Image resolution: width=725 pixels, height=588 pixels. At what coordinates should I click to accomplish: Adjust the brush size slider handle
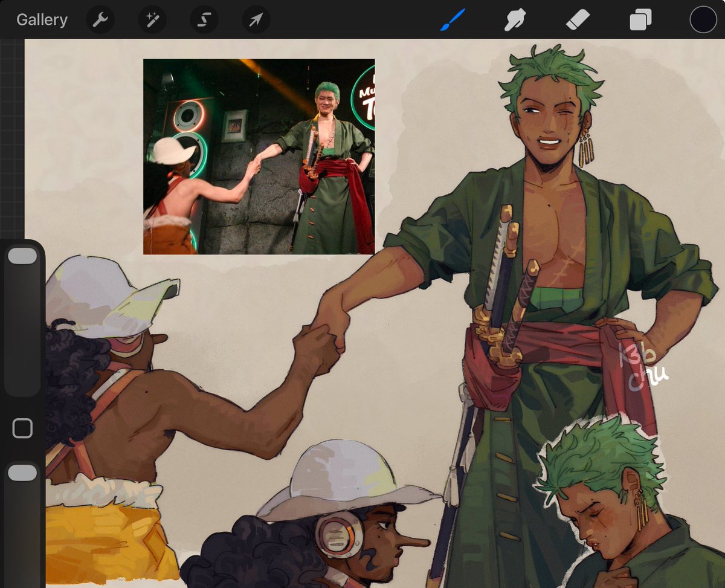click(22, 256)
